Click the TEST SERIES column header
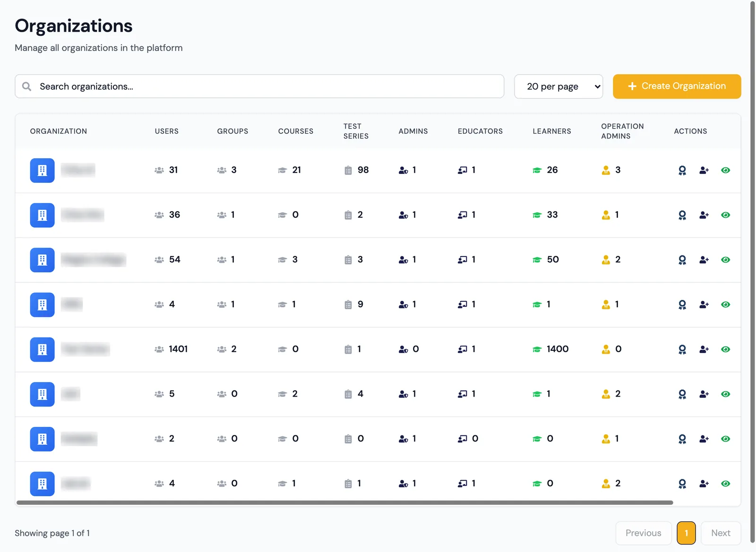This screenshot has height=552, width=756. click(x=356, y=131)
